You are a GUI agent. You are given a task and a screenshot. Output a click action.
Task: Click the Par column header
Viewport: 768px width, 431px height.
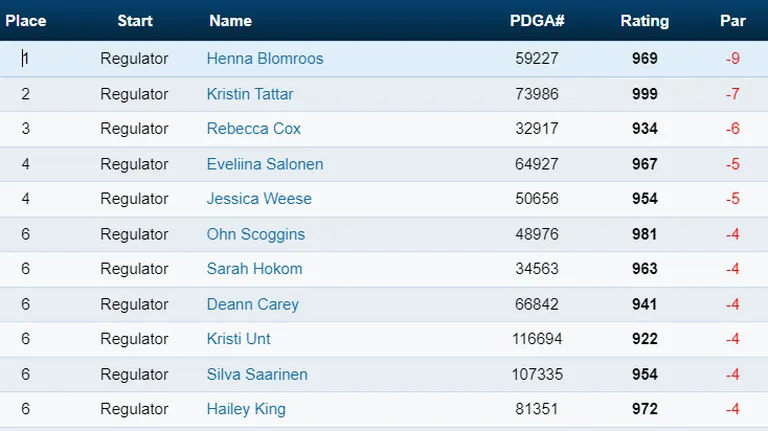pyautogui.click(x=733, y=21)
